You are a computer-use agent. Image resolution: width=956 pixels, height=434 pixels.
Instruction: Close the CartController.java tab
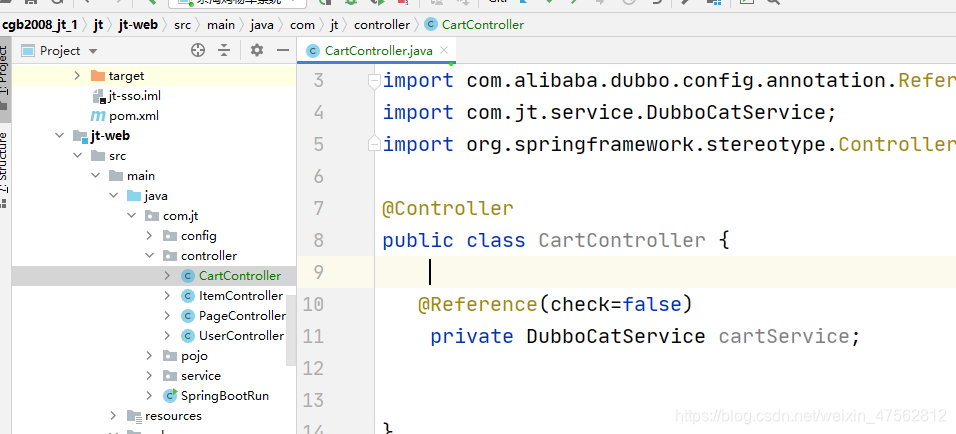click(444, 51)
